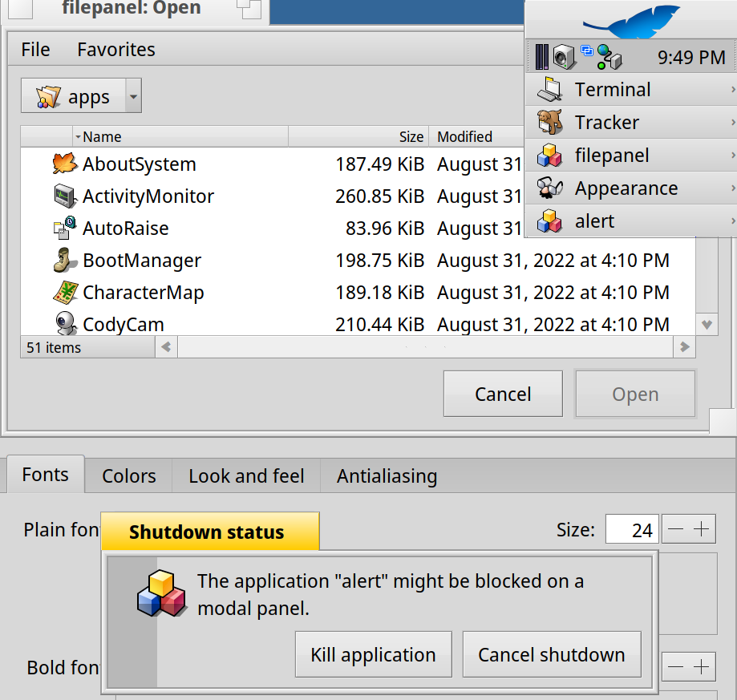Select the CodyCam file name
737x700 pixels.
click(124, 324)
